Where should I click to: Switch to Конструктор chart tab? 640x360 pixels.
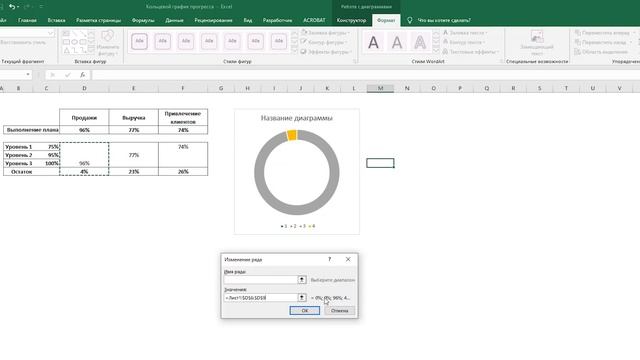click(x=351, y=20)
